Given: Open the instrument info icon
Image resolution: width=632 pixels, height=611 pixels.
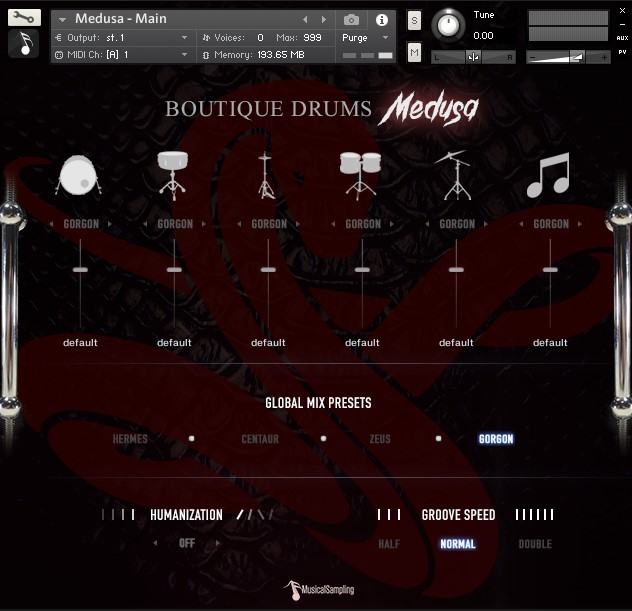Looking at the screenshot, I should pyautogui.click(x=381, y=20).
